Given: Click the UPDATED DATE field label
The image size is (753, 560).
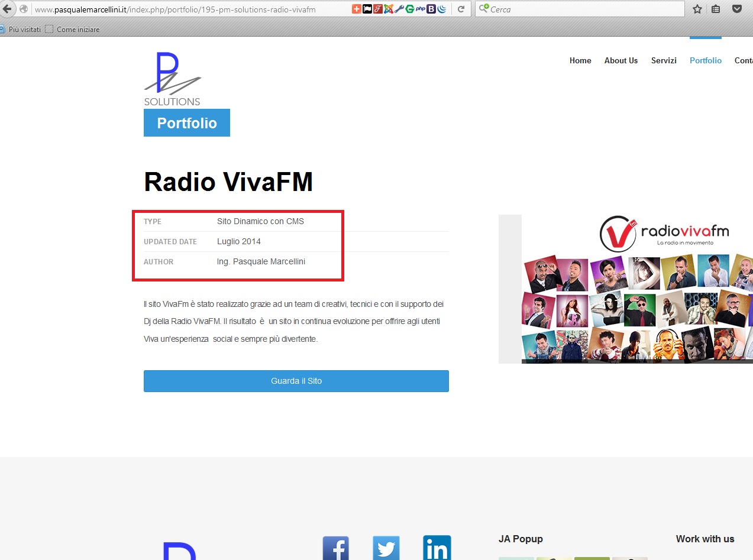Looking at the screenshot, I should pyautogui.click(x=170, y=242).
